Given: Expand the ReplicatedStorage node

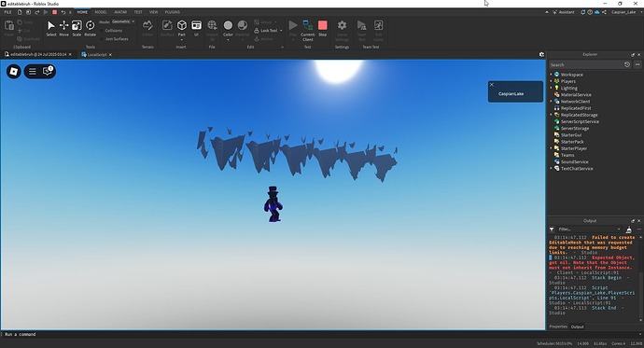Looking at the screenshot, I should (552, 115).
